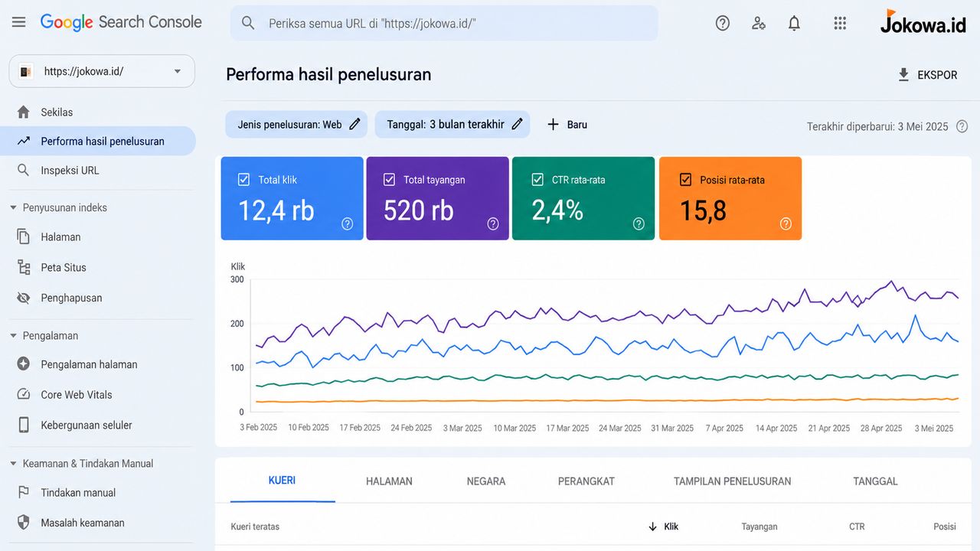Open the Google apps grid
The width and height of the screenshot is (980, 551).
(x=840, y=23)
